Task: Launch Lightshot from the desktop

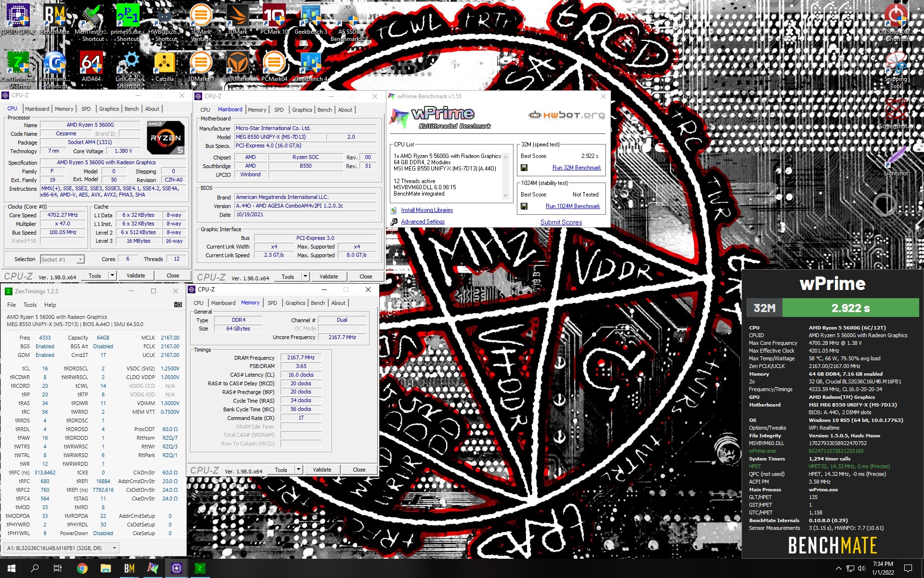Action: 896,161
